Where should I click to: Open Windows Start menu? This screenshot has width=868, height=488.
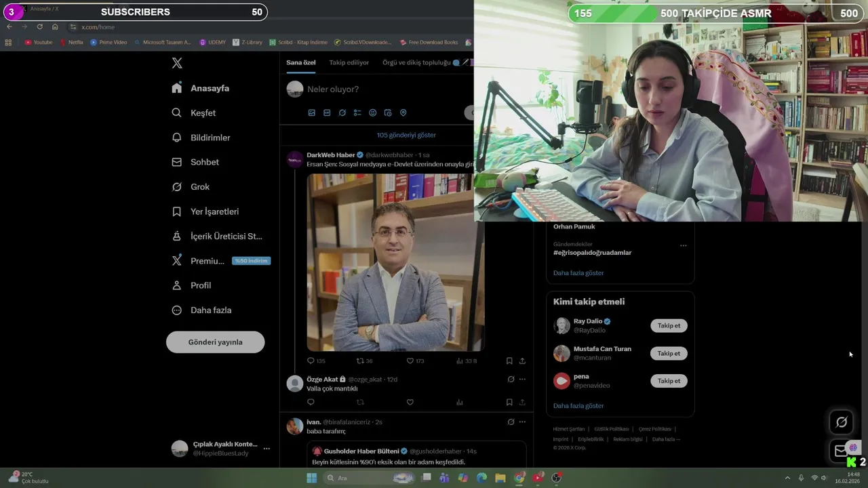311,478
